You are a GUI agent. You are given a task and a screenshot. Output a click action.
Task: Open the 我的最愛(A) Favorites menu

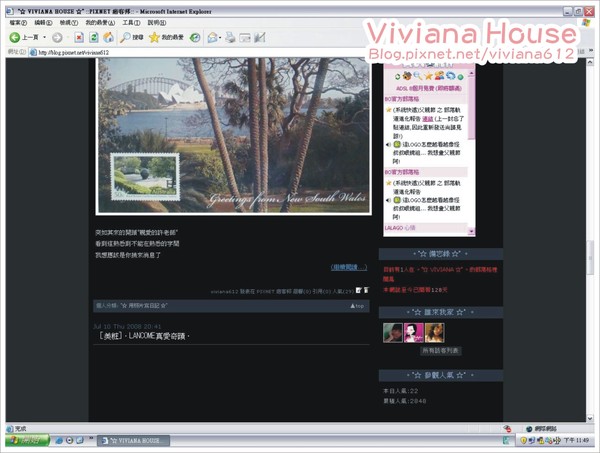100,23
